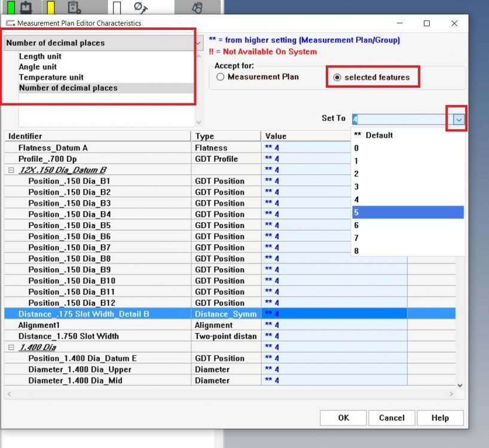
Task: Select Length unit in the characteristics list
Action: point(40,56)
